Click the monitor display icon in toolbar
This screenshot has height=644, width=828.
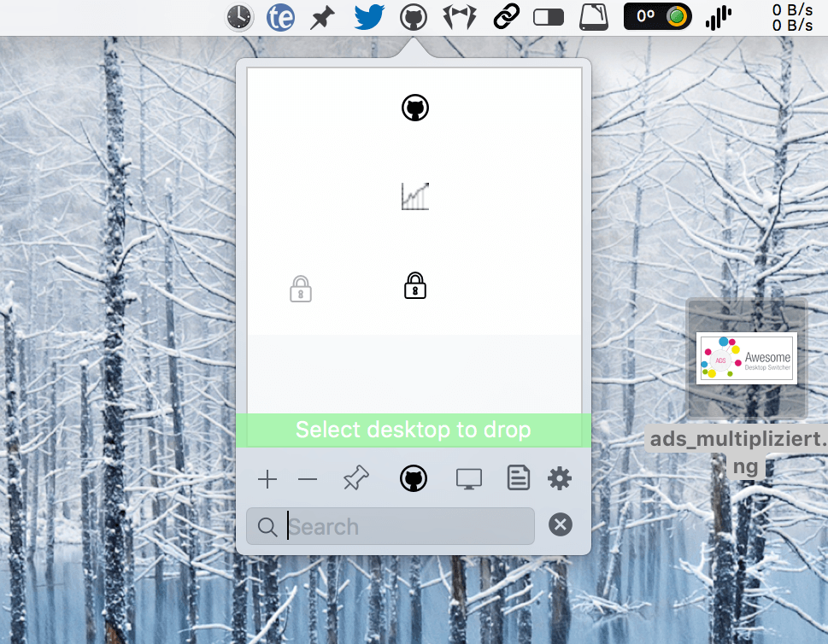coord(467,479)
